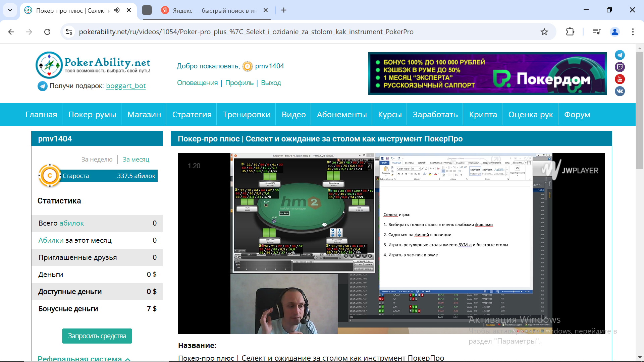This screenshot has height=362, width=644.
Task: Click the coin icon beside pmv1404
Action: (x=248, y=66)
